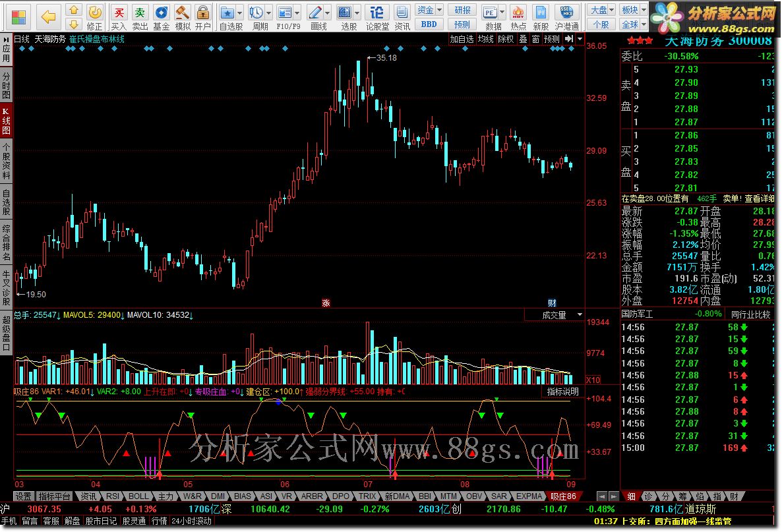The height and width of the screenshot is (532, 782).
Task: Switch to TRIX indicator tab
Action: click(367, 496)
